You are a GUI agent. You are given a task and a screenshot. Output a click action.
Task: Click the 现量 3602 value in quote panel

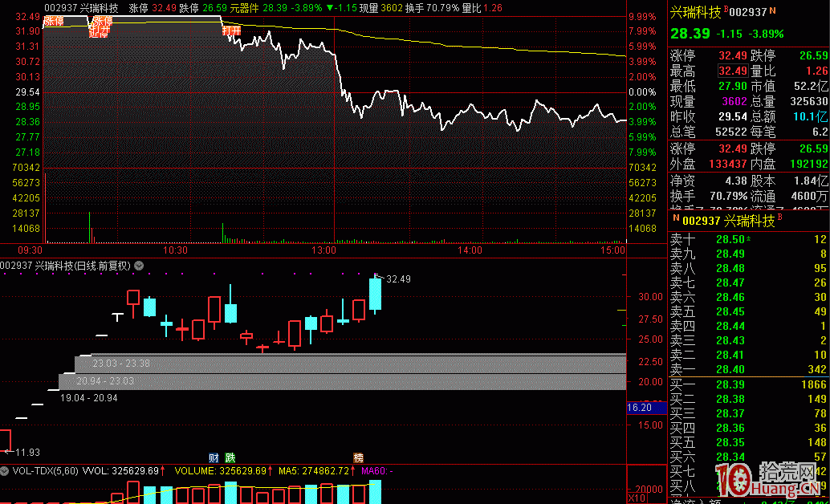tap(733, 102)
